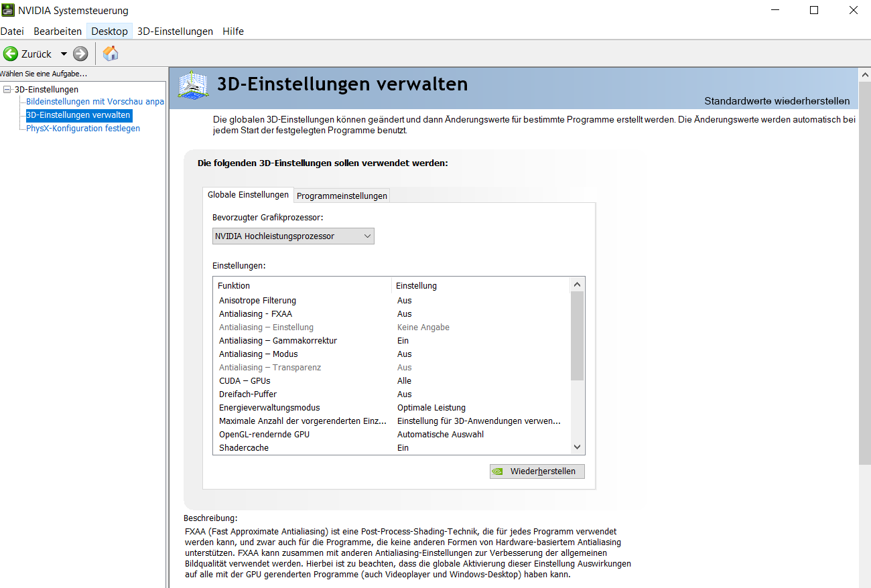871x588 pixels.
Task: Select the Anisotrope Filterung row
Action: pos(391,301)
